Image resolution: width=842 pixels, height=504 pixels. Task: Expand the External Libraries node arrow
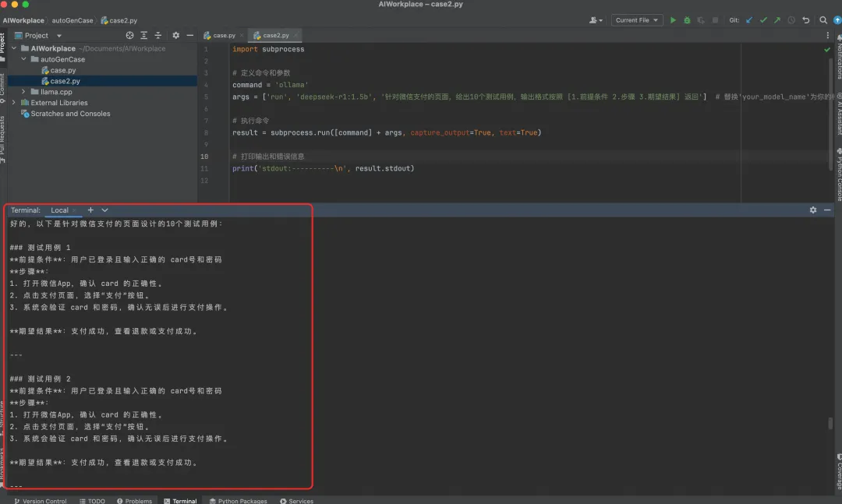(14, 103)
